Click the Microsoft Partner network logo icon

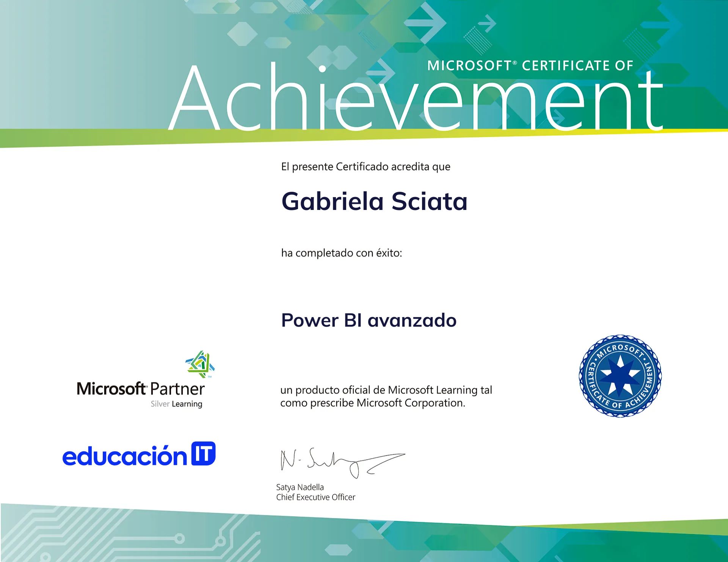click(x=200, y=364)
